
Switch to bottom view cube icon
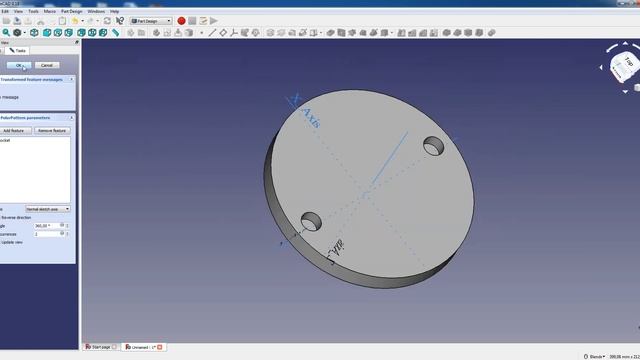(x=92, y=32)
